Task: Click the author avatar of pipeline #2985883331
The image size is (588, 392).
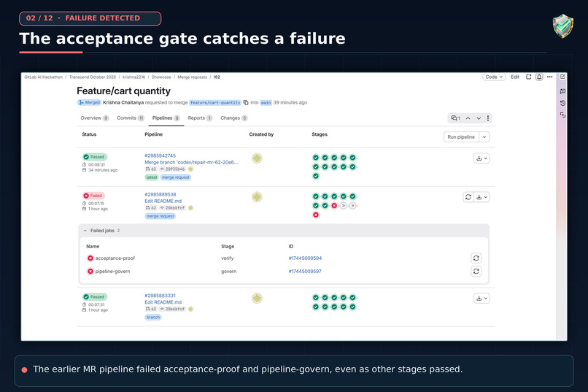Action: 257,299
